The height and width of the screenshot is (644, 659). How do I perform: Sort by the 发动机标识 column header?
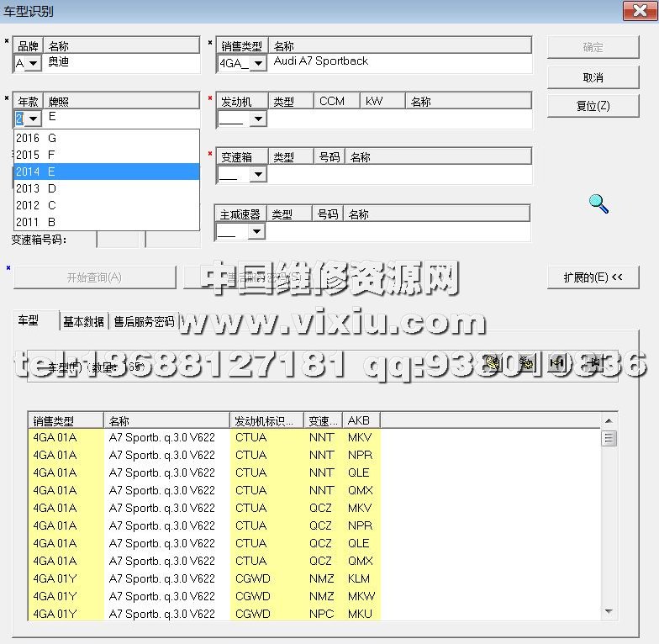point(266,420)
